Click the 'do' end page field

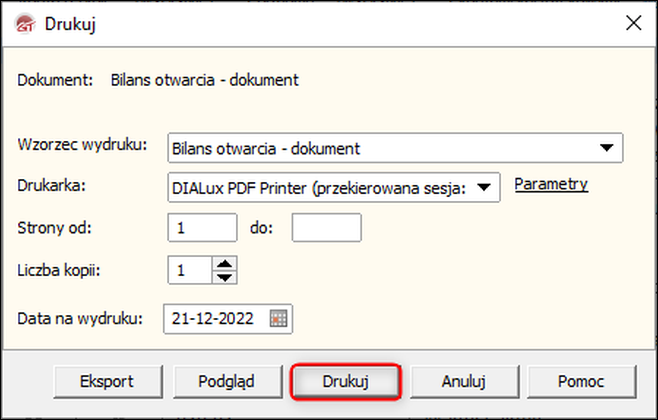coord(326,228)
